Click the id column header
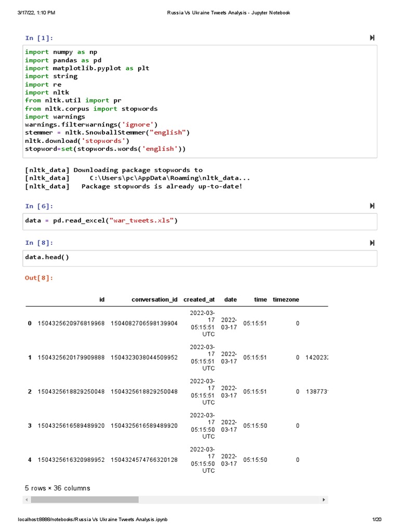The height and width of the screenshot is (532, 399). [x=102, y=300]
